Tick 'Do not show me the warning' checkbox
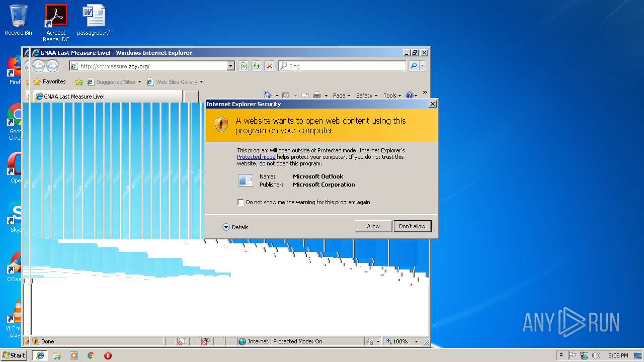644x362 pixels. (x=240, y=202)
